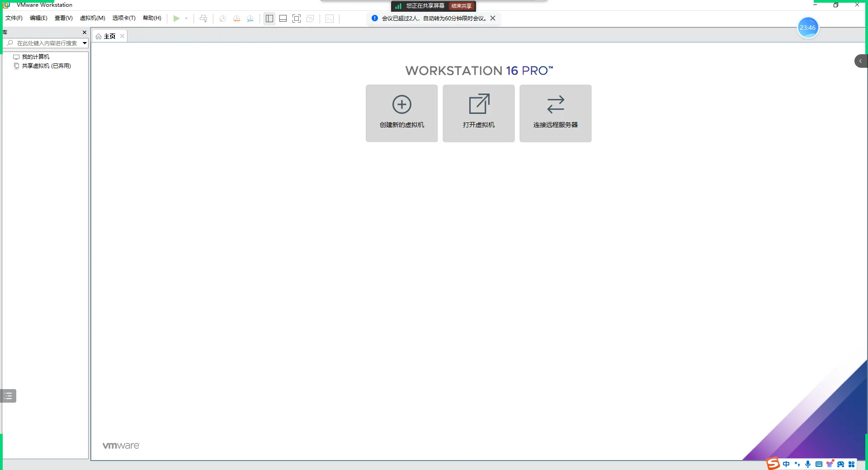The image size is (868, 470).
Task: Open the 查看(V) menu
Action: tap(63, 18)
